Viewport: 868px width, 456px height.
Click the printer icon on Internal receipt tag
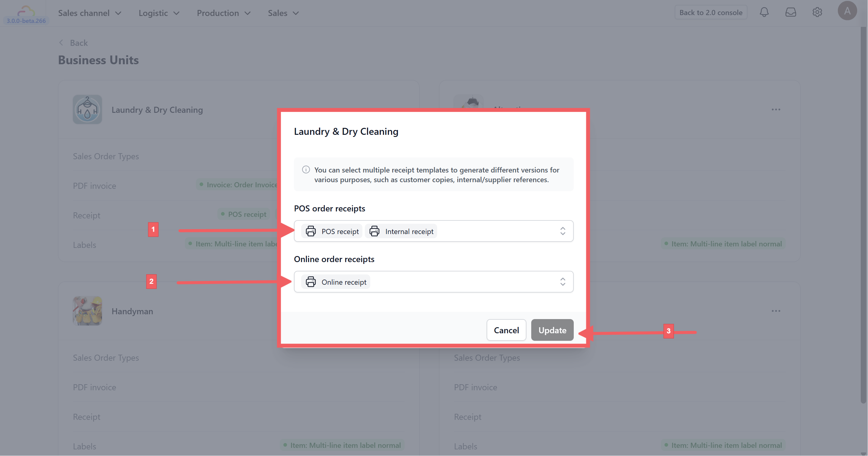coord(374,231)
